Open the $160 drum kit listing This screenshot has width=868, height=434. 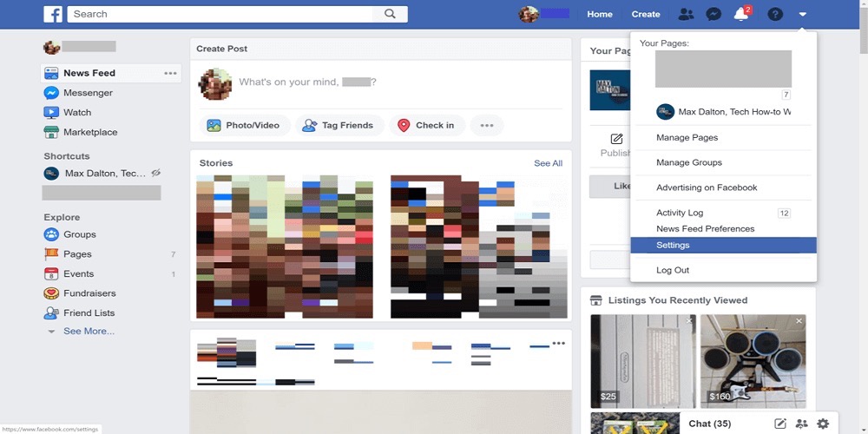753,361
